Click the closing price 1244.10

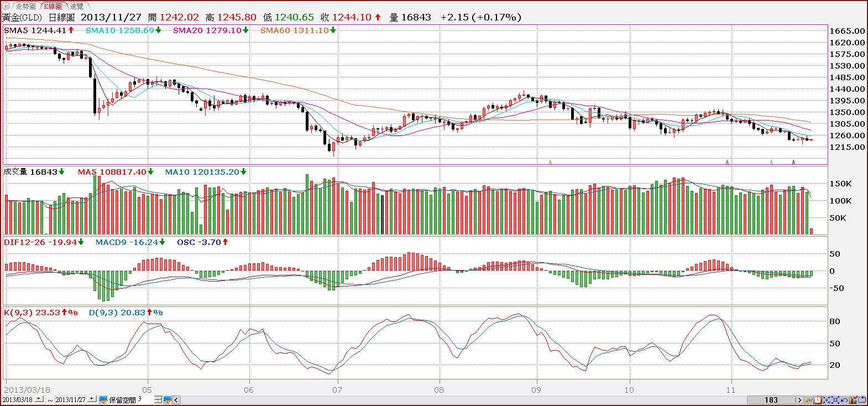click(352, 17)
